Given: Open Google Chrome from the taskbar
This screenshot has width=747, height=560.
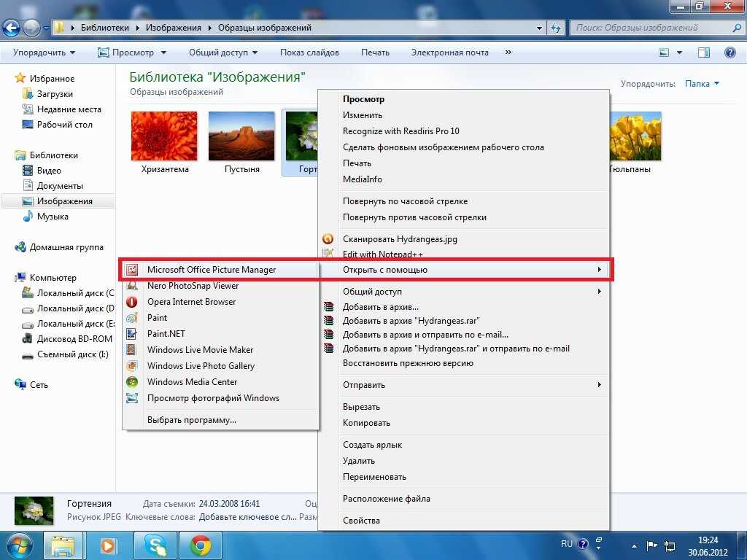Looking at the screenshot, I should (201, 545).
